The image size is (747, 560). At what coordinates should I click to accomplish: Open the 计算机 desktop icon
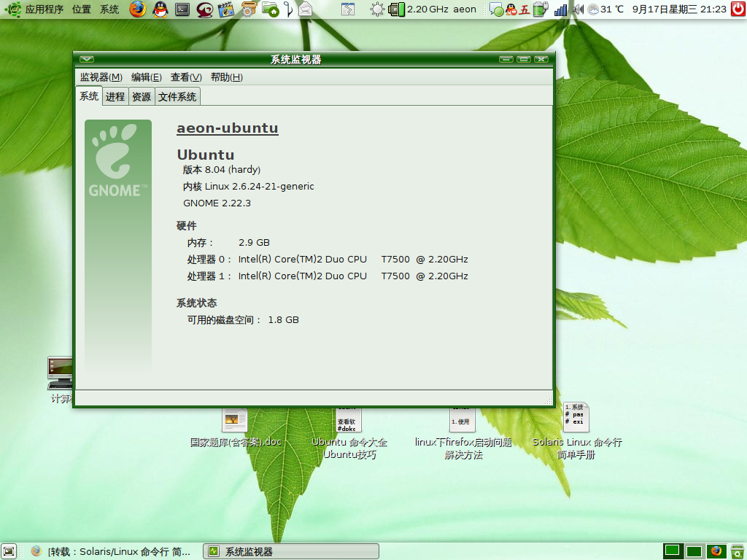[61, 380]
